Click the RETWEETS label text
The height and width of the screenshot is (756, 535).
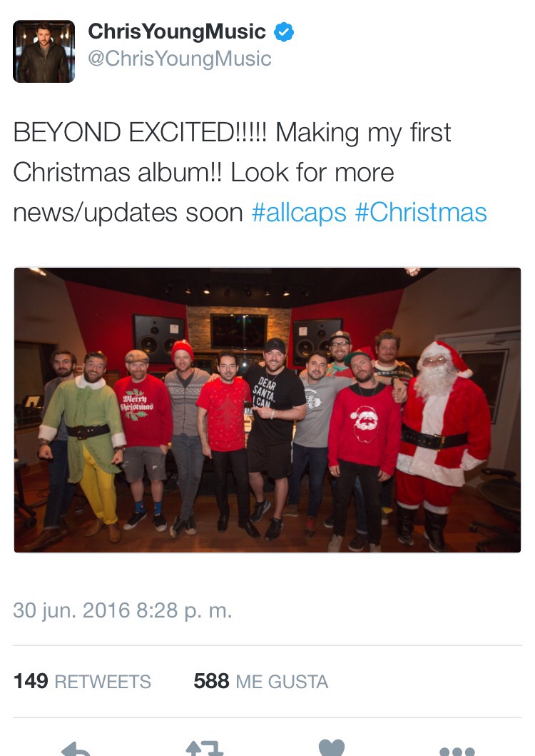103,682
